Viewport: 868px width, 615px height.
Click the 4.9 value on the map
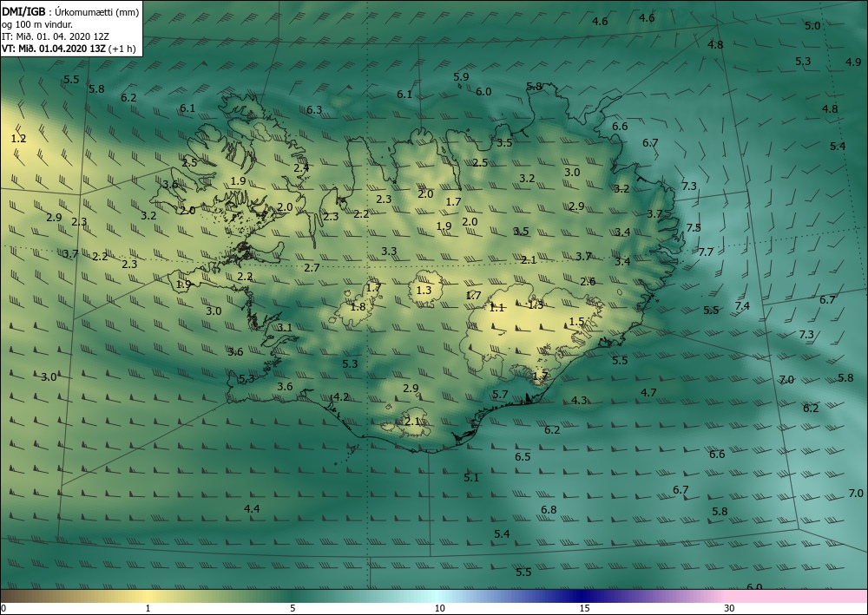pos(853,62)
